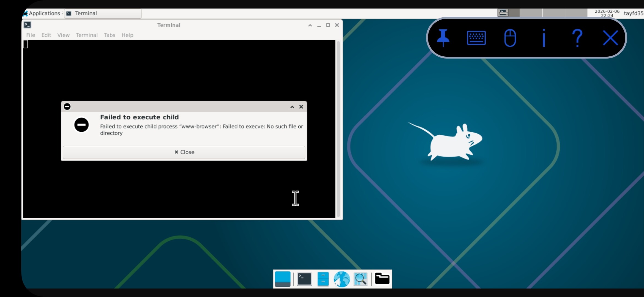Viewport: 644px width, 297px height.
Task: Roll up the error dialog with arrow
Action: (x=292, y=107)
